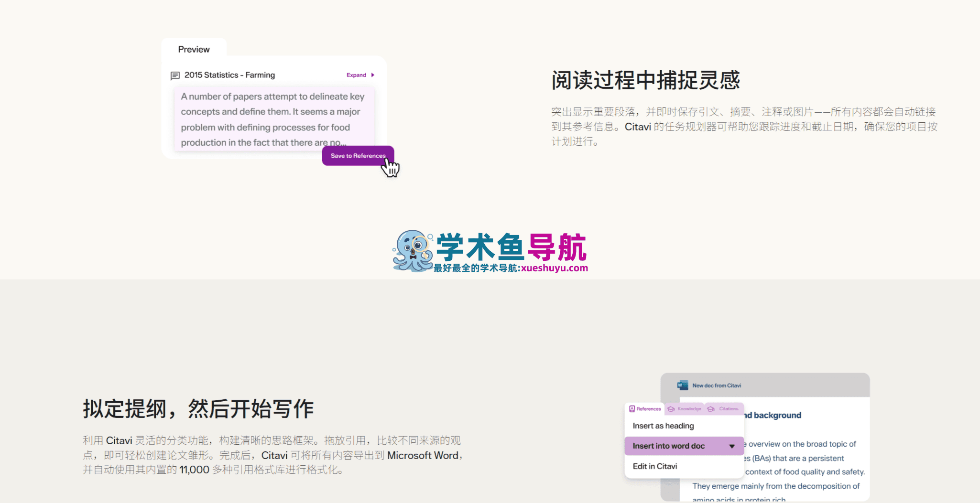Click the "New doc from Citavi" title text
980x503 pixels.
[x=717, y=385]
